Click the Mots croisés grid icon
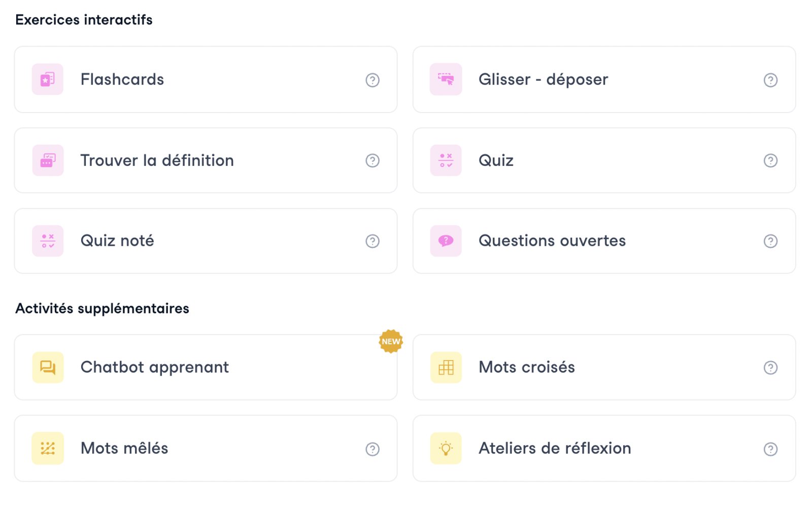 [x=446, y=367]
